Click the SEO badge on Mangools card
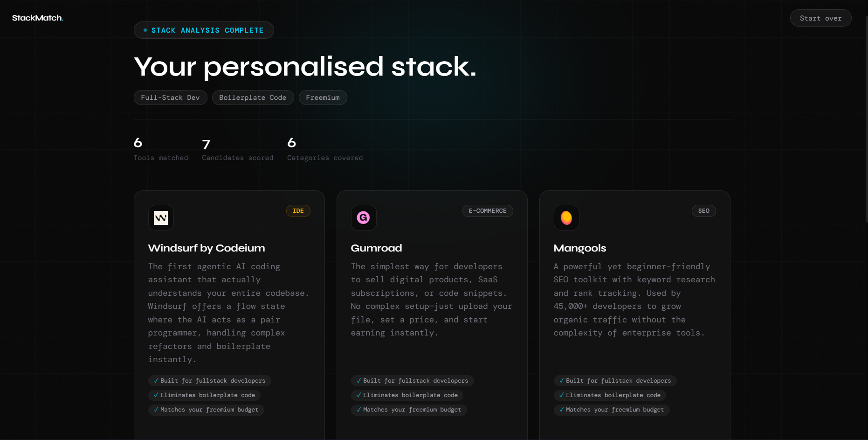Viewport: 868px width, 440px height. coord(703,210)
